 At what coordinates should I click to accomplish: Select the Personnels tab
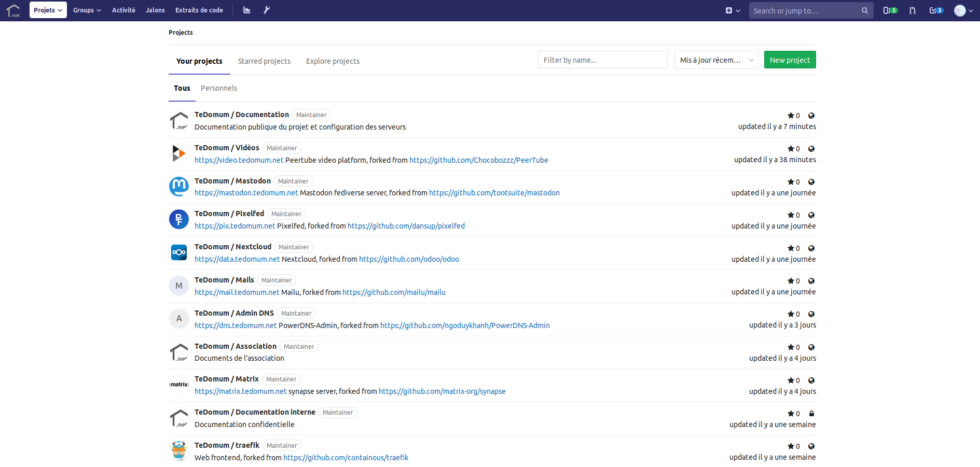tap(218, 88)
